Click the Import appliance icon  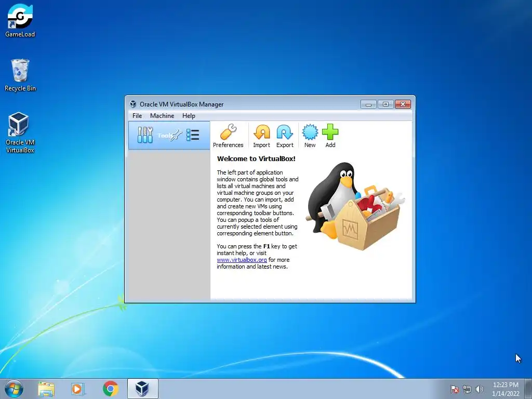(262, 136)
